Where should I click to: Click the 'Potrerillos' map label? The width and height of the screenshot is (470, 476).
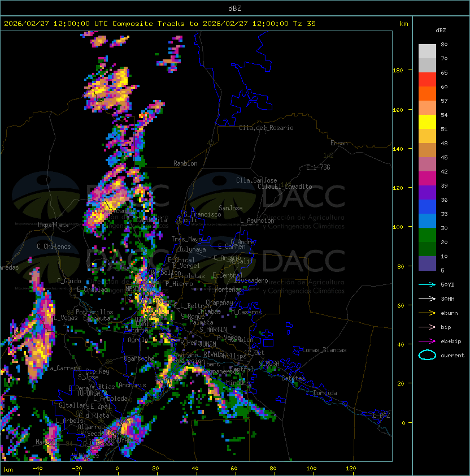point(94,312)
